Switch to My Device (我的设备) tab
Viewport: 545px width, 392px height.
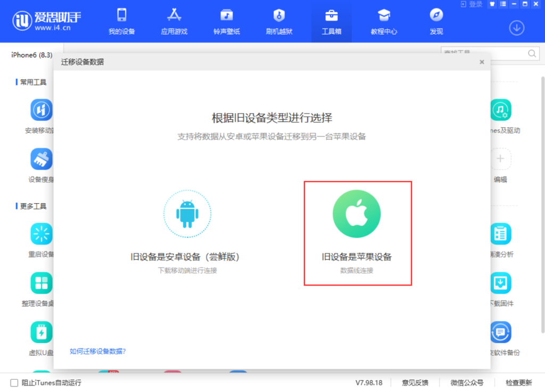coord(122,21)
